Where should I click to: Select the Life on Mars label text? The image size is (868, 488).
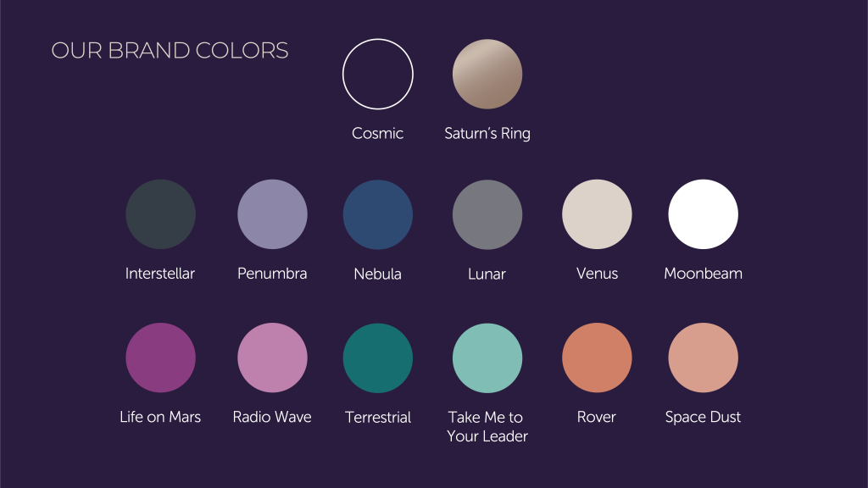(160, 417)
